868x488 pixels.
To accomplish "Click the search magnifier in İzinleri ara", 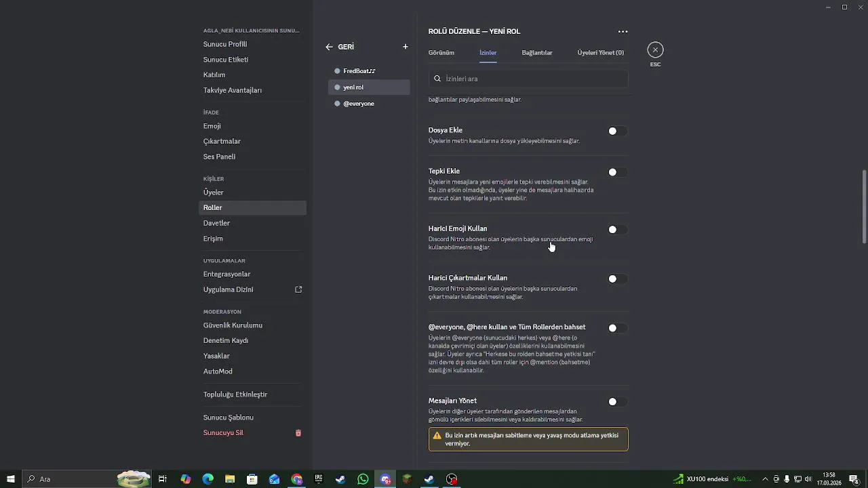I will 437,79.
